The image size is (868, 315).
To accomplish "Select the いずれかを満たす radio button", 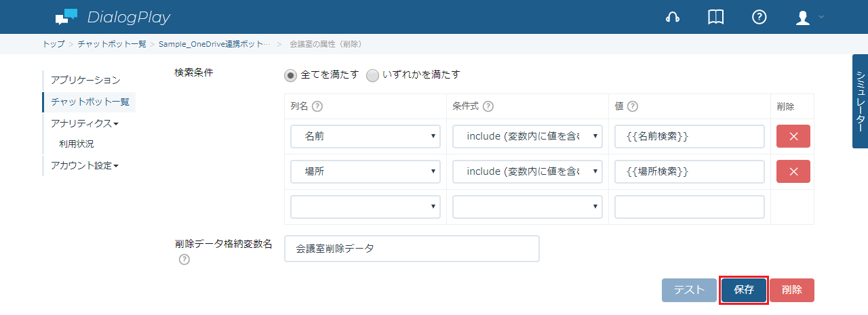I will [x=372, y=75].
